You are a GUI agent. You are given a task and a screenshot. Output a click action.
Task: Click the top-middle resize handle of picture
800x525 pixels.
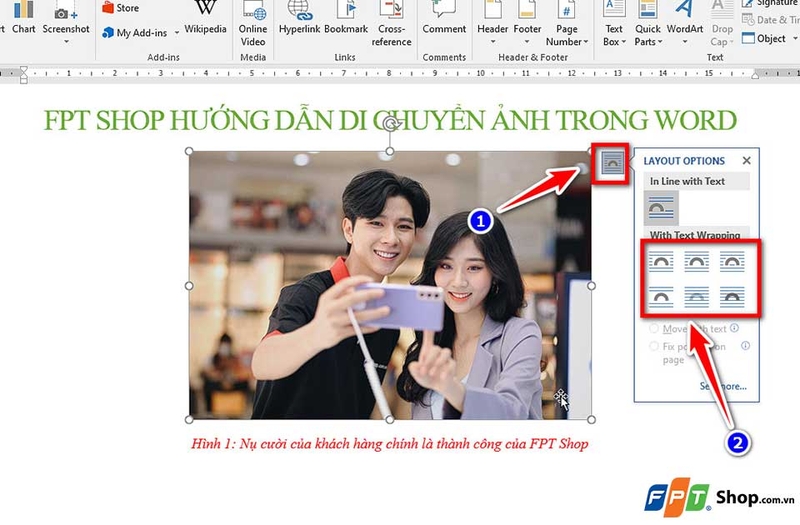click(x=390, y=152)
